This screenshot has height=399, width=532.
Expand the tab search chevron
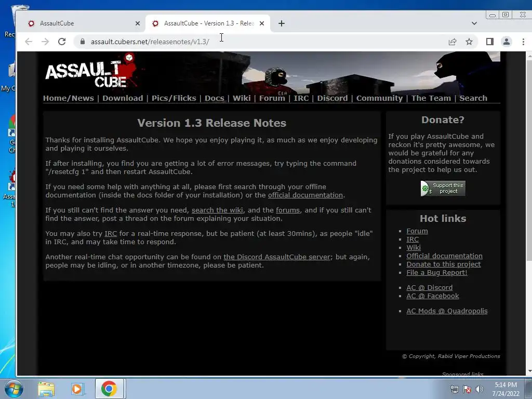pos(474,23)
